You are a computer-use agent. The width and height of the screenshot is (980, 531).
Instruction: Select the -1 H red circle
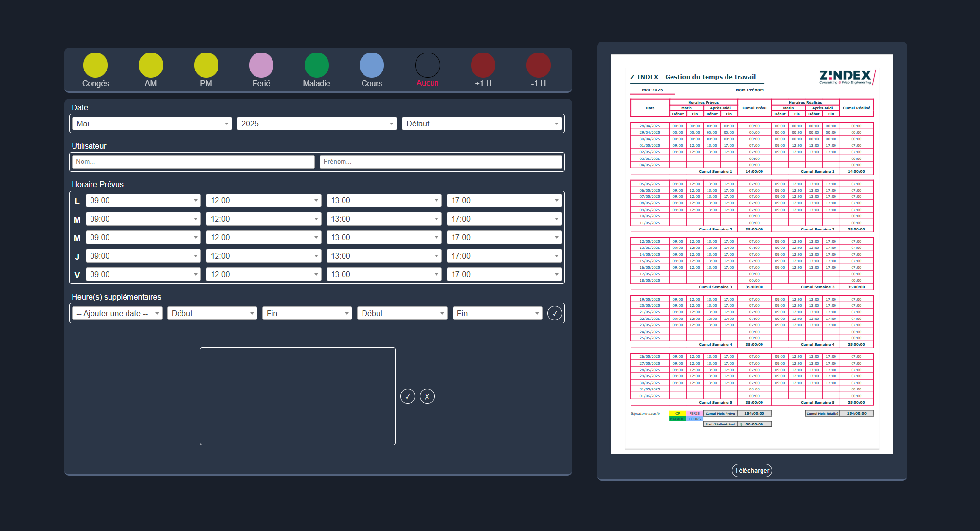[x=539, y=65]
